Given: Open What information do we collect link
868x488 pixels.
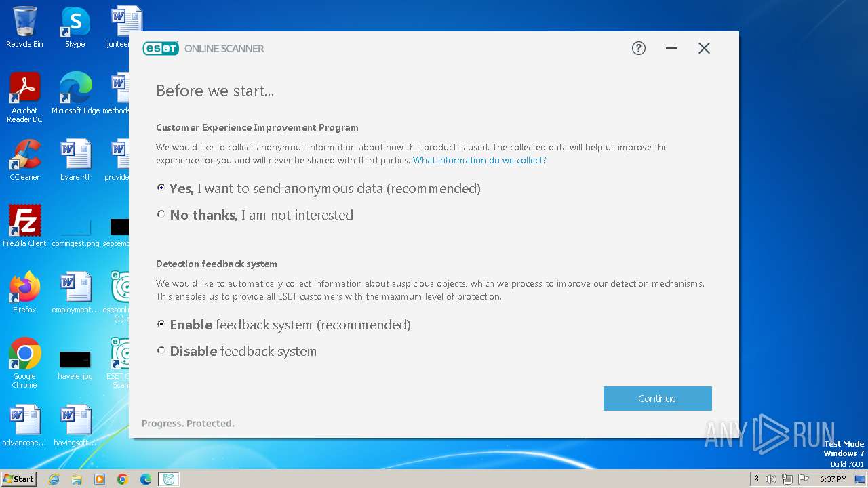Looking at the screenshot, I should [479, 161].
